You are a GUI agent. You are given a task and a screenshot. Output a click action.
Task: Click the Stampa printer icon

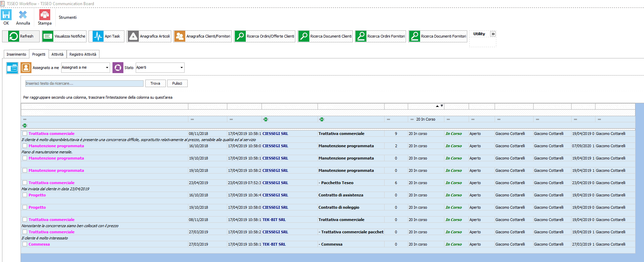pos(45,15)
